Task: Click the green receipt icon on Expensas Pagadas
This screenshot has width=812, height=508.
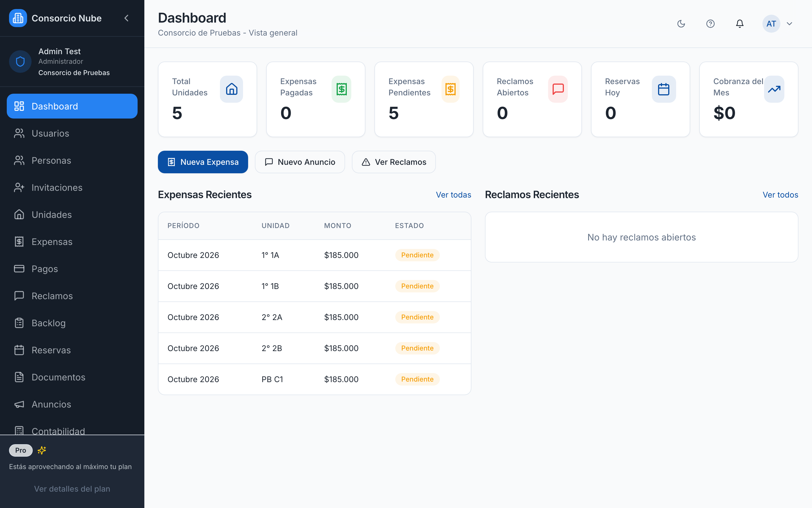Action: 342,89
